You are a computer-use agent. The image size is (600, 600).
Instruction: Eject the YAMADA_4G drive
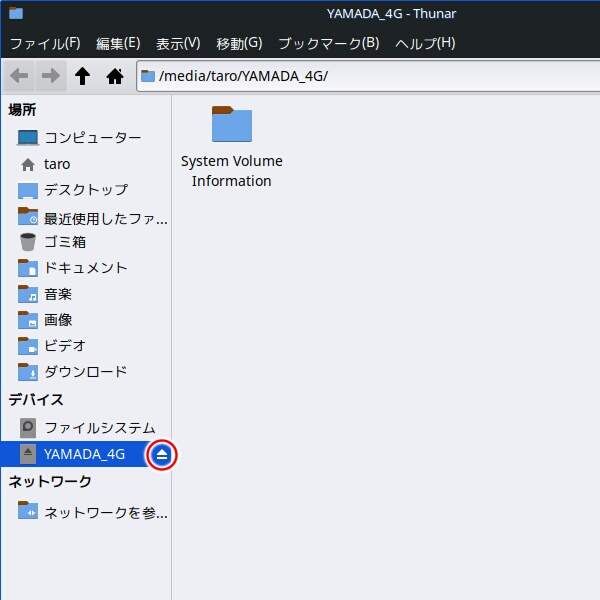coord(162,455)
